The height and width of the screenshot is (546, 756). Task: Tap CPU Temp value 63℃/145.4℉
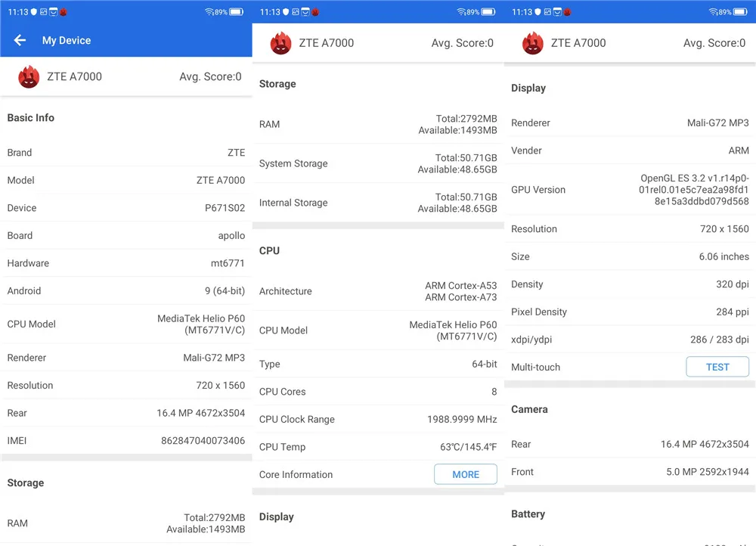coord(468,447)
